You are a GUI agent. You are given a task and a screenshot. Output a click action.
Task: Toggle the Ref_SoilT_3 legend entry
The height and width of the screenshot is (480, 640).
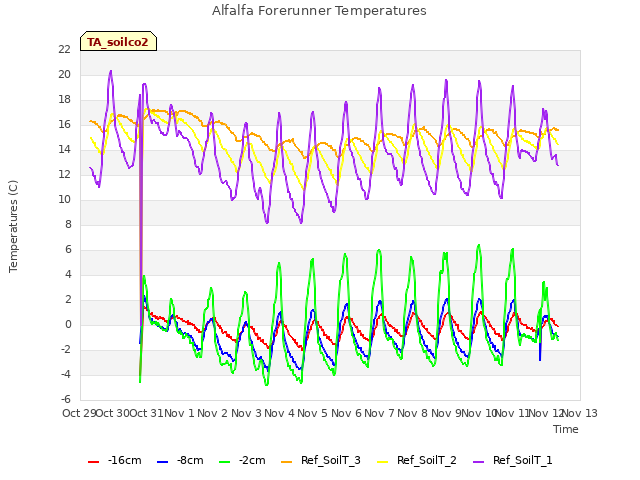point(321,460)
